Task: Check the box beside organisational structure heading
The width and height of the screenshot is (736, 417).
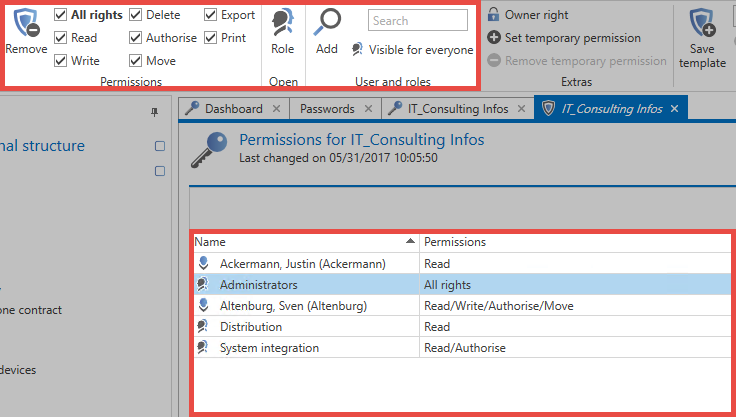Action: [160, 146]
